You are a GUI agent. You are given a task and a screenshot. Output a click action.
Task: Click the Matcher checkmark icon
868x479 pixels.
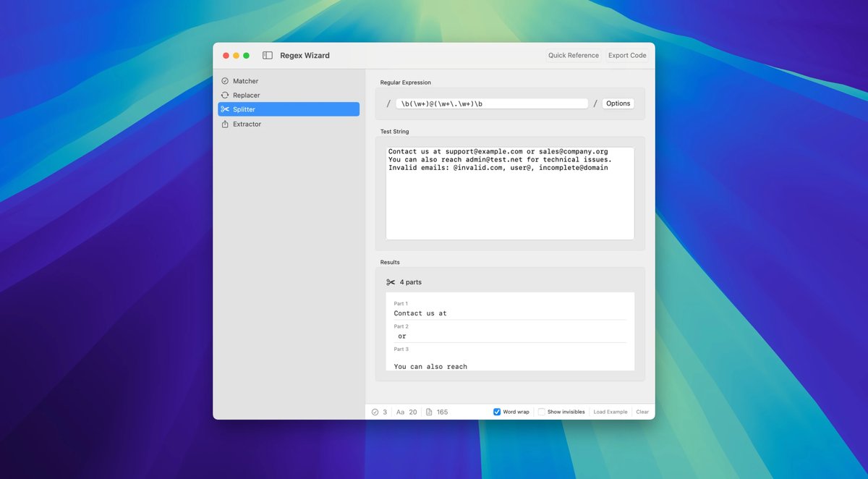point(226,80)
